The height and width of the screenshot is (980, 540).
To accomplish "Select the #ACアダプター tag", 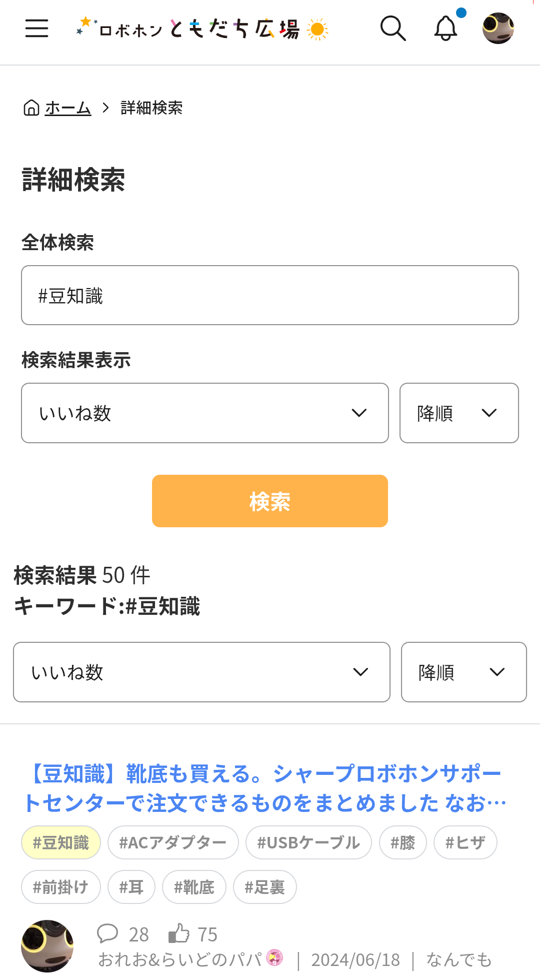I will [173, 842].
